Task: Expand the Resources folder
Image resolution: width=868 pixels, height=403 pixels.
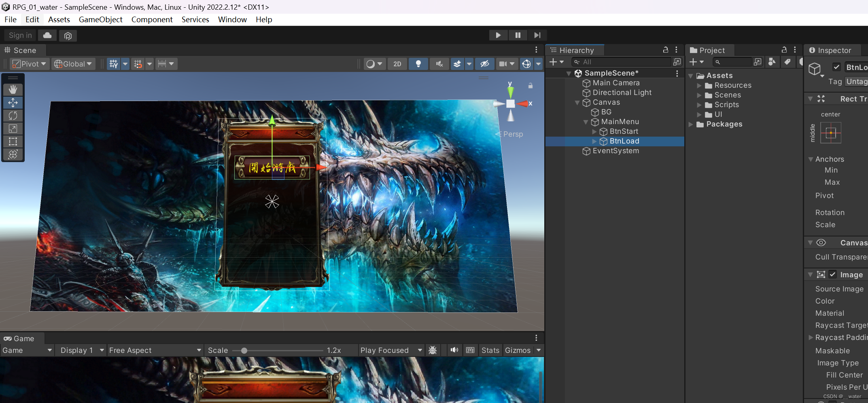Action: pyautogui.click(x=699, y=86)
